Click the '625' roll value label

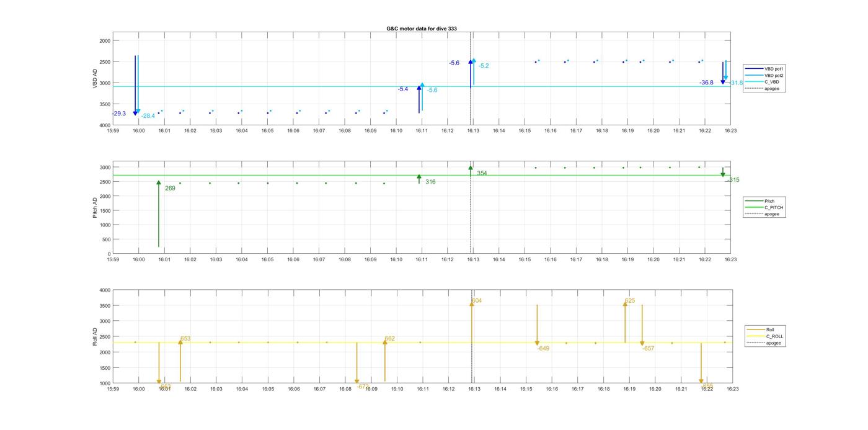pos(630,301)
